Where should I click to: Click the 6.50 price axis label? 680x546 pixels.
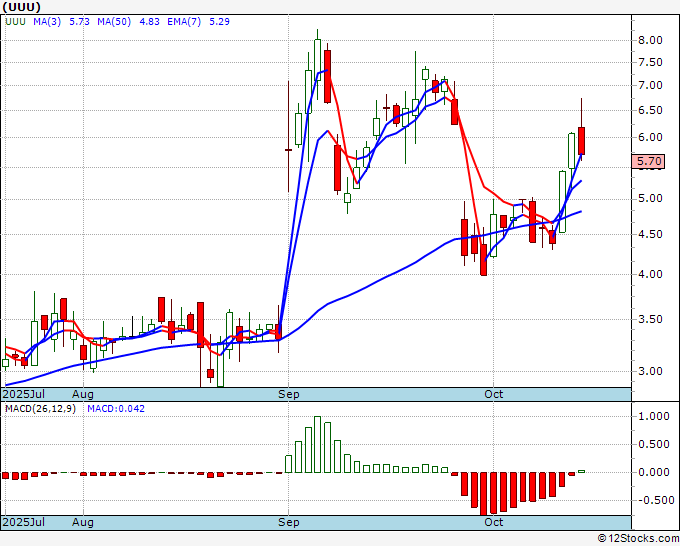pos(650,111)
